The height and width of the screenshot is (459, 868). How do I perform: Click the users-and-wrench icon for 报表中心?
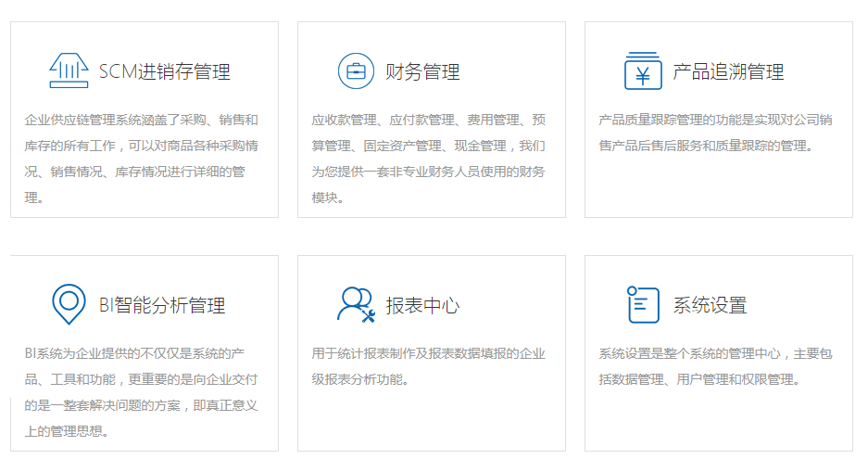[x=356, y=304]
